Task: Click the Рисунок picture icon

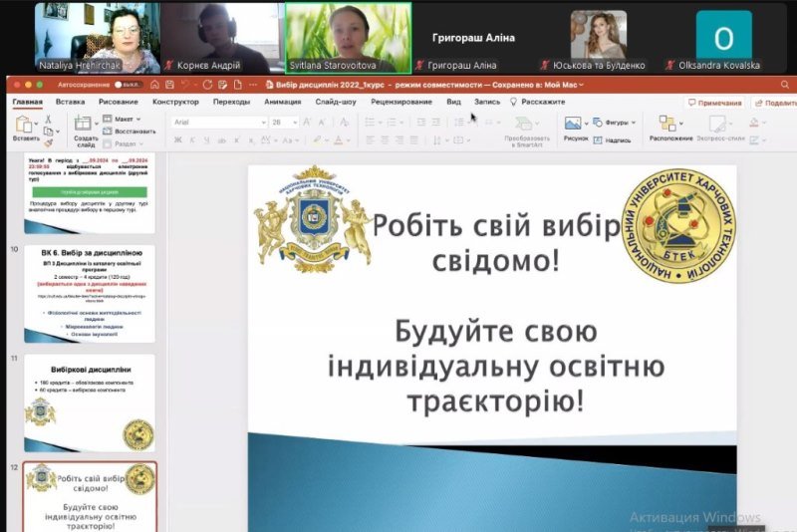Action: (572, 123)
